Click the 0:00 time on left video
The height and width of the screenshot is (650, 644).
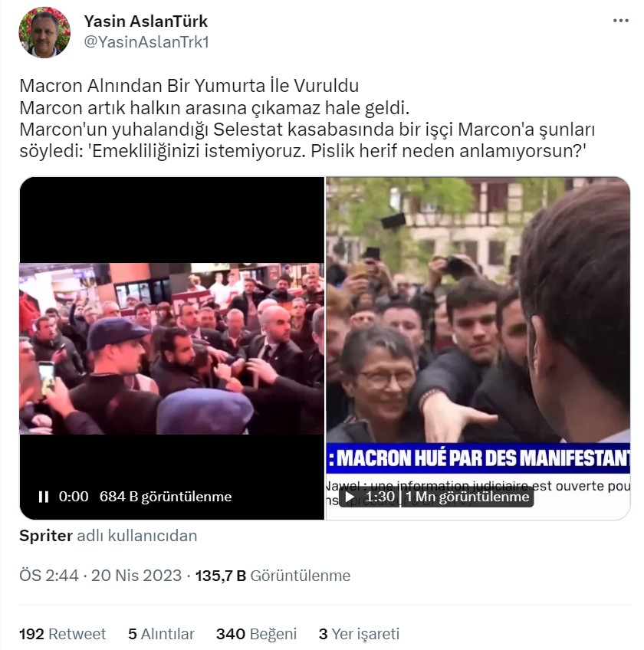[74, 497]
